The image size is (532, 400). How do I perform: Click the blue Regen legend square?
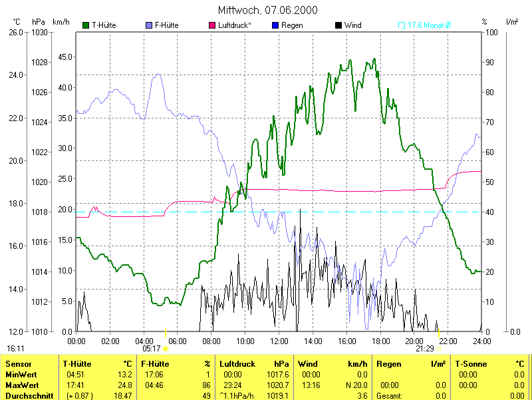(275, 25)
